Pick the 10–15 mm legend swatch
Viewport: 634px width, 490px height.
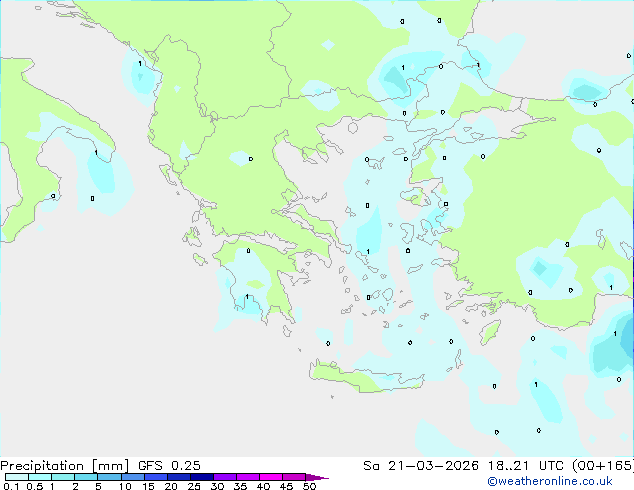[132, 477]
